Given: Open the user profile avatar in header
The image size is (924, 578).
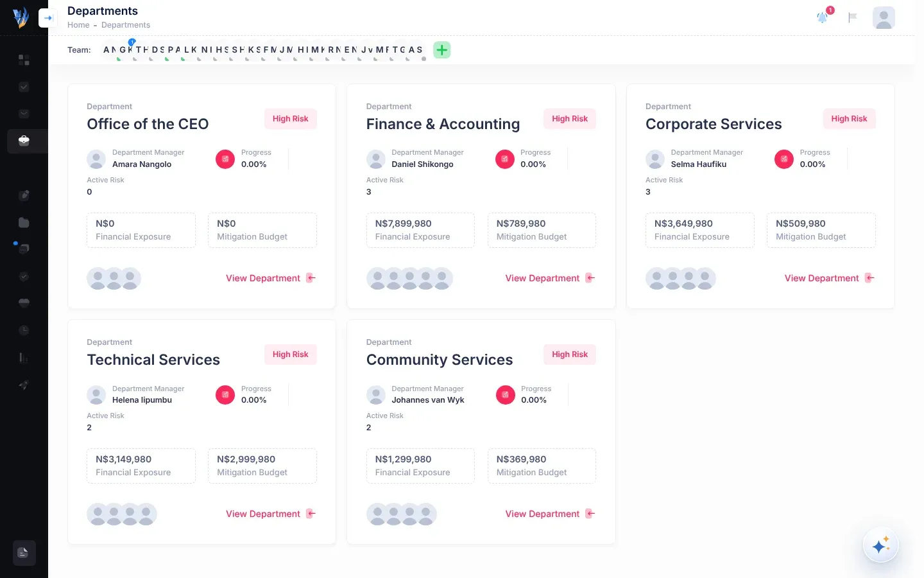Looking at the screenshot, I should coord(884,18).
